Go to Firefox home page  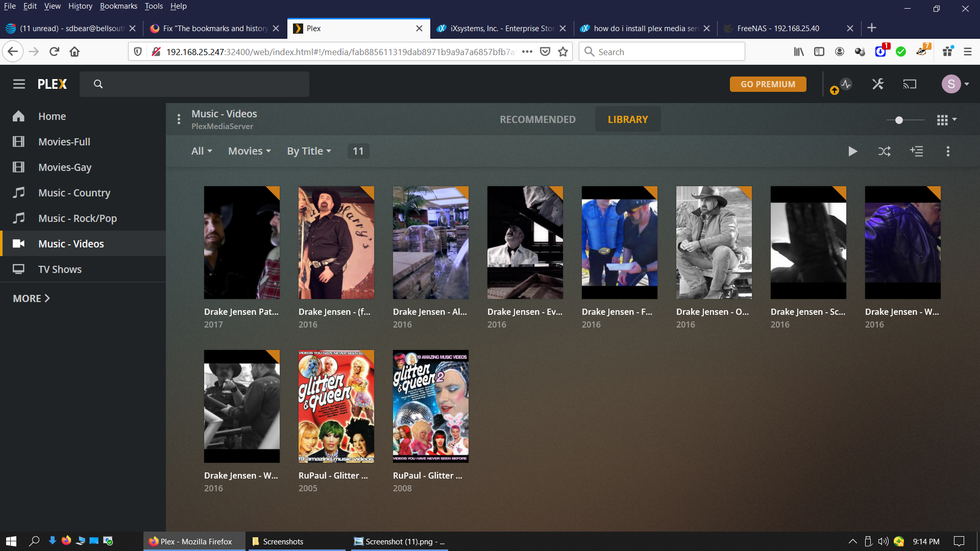(x=75, y=52)
